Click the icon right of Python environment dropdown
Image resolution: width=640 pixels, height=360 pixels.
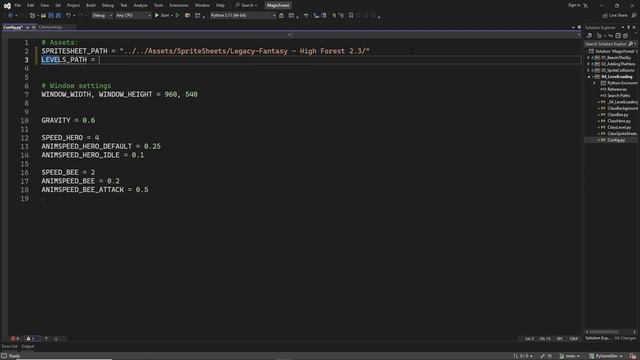point(281,16)
